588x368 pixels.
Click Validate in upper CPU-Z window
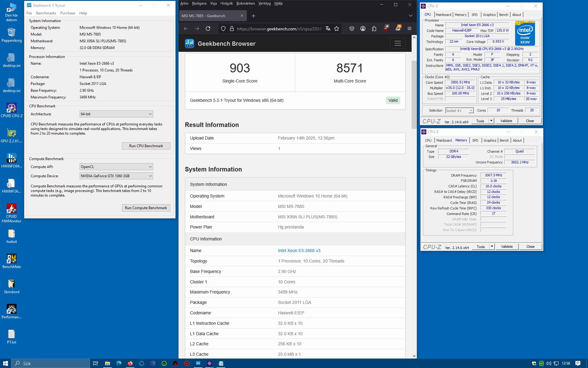click(506, 121)
